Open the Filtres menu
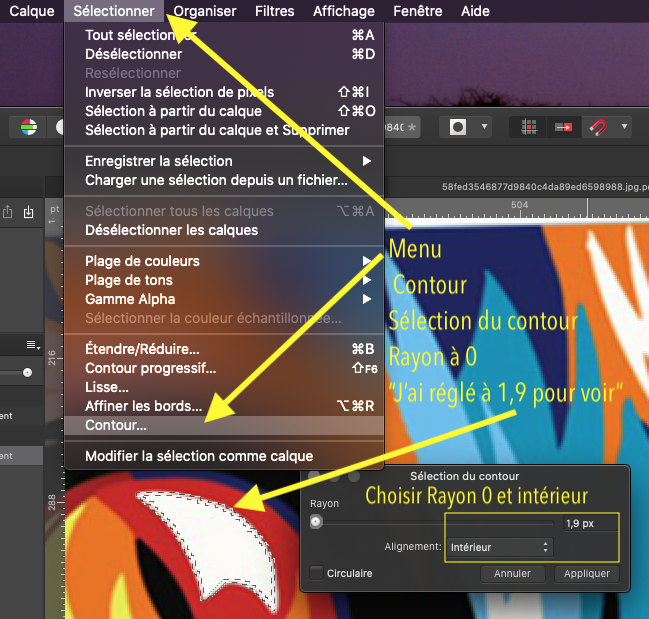The height and width of the screenshot is (619, 649). tap(274, 11)
